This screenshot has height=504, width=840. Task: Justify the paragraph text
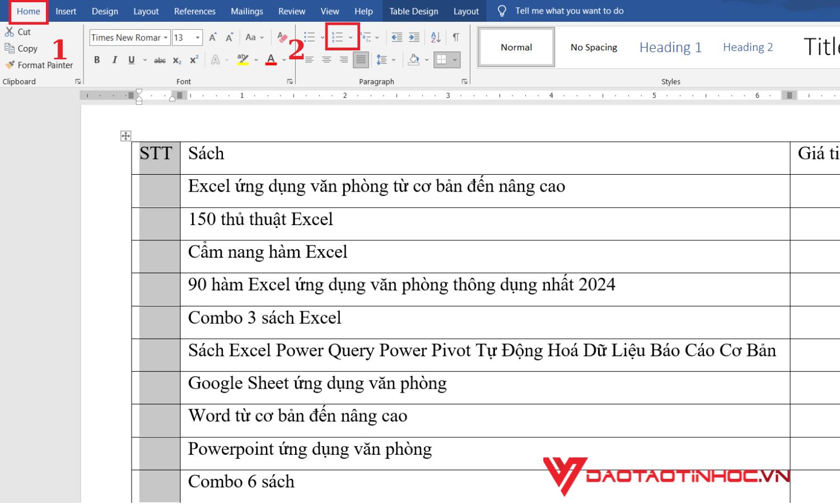point(361,60)
